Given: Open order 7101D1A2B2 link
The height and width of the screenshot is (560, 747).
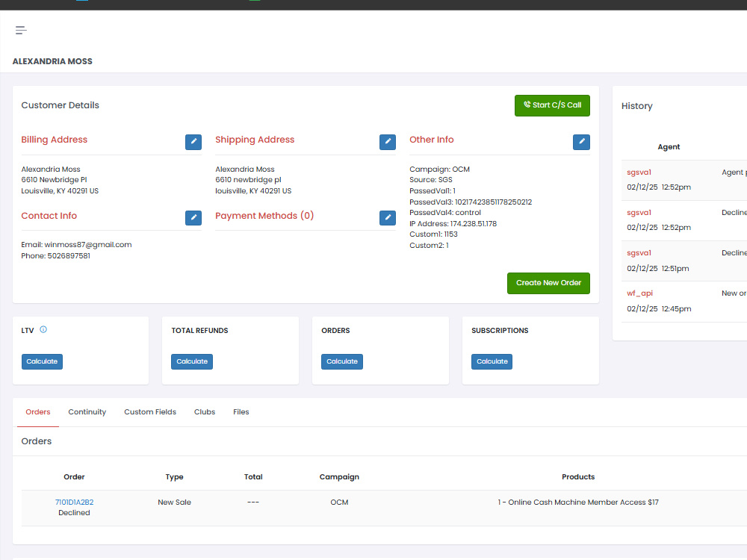Looking at the screenshot, I should [74, 502].
